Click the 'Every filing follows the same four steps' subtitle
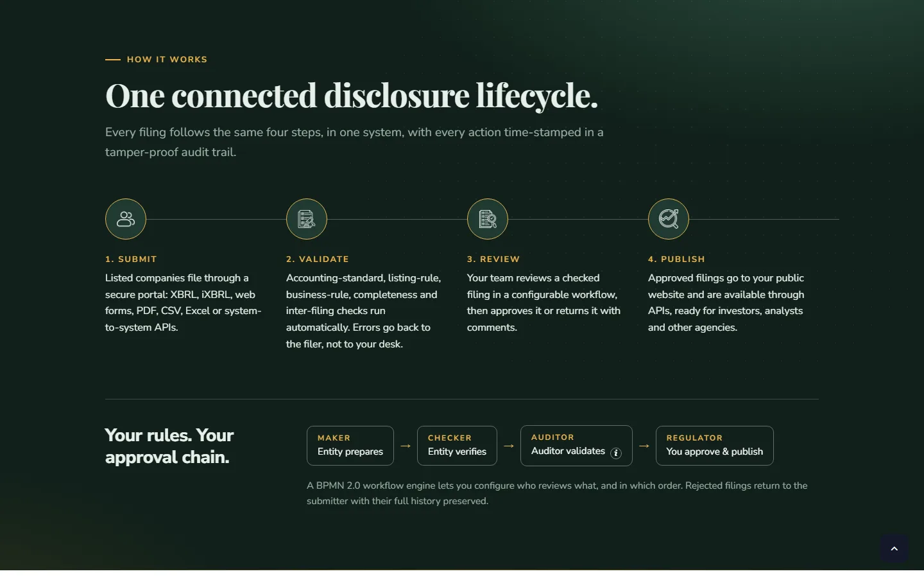The image size is (924, 578). pyautogui.click(x=354, y=142)
